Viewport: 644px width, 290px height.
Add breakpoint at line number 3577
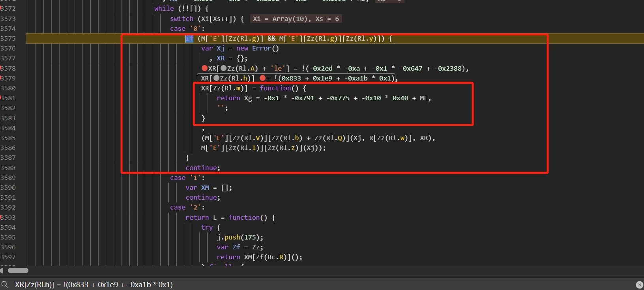click(8, 58)
